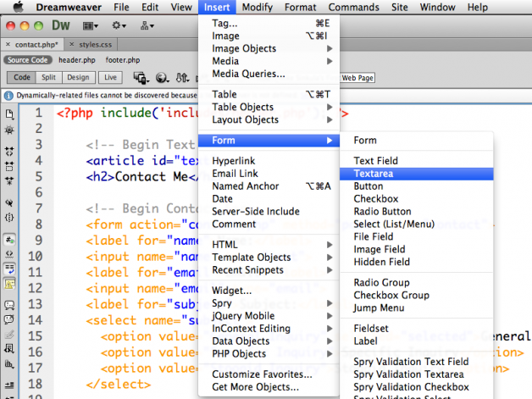Choose Radio Group in the Form submenu

coord(416,283)
